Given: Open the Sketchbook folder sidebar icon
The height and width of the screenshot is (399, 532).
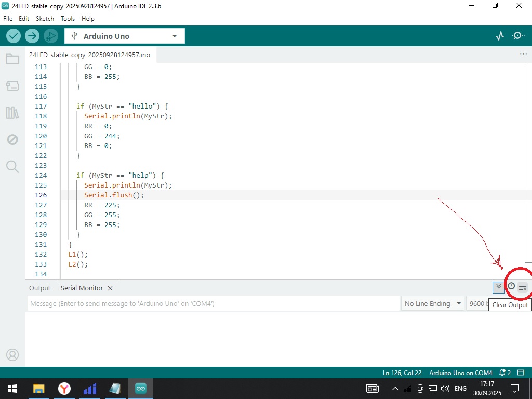Looking at the screenshot, I should tap(12, 59).
